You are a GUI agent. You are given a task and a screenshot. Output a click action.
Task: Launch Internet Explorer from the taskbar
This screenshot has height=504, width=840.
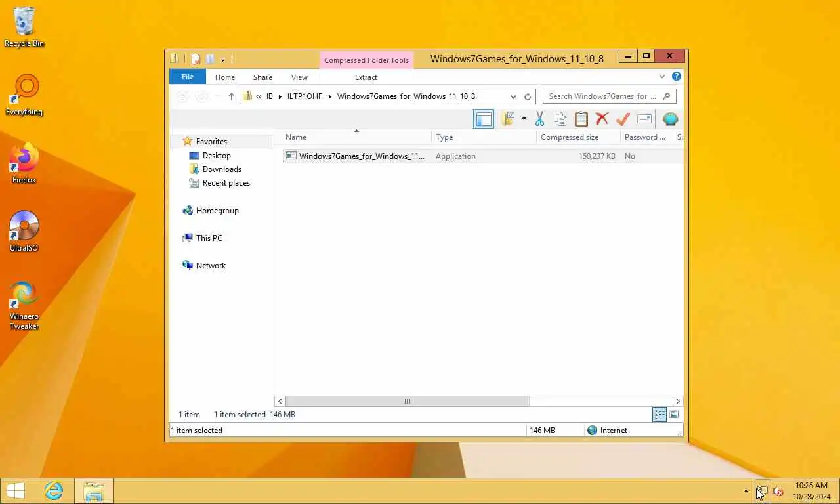54,491
